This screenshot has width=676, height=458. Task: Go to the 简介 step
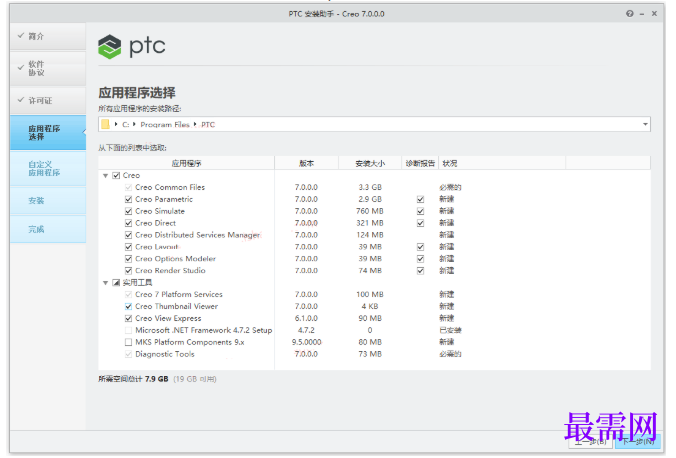48,37
